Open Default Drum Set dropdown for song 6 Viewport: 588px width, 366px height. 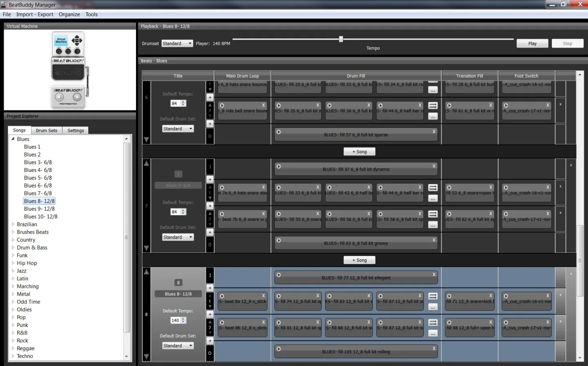click(178, 129)
